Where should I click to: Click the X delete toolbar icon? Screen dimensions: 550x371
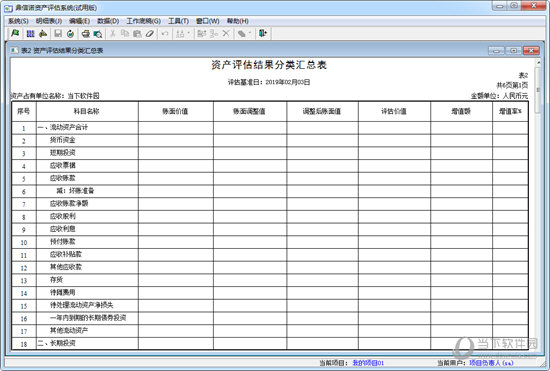(x=226, y=34)
